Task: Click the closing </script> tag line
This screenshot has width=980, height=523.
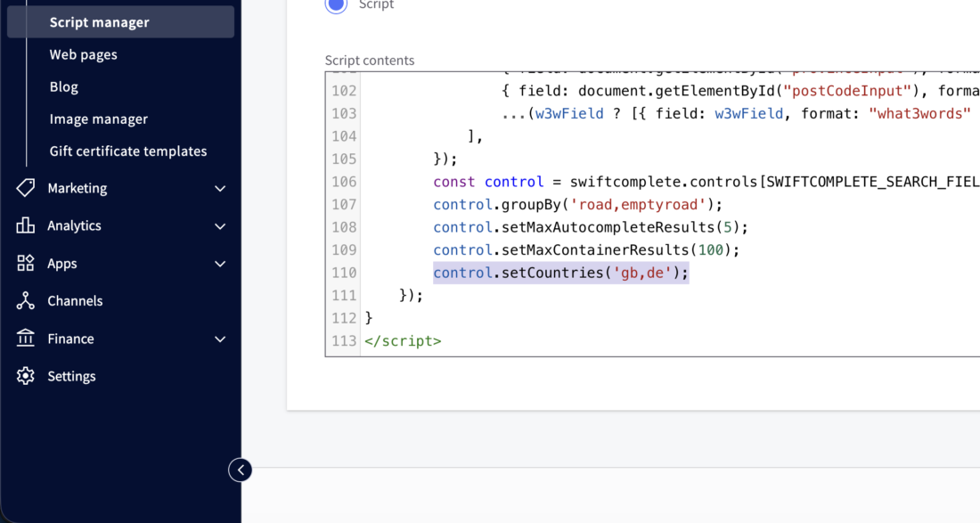Action: (x=403, y=341)
